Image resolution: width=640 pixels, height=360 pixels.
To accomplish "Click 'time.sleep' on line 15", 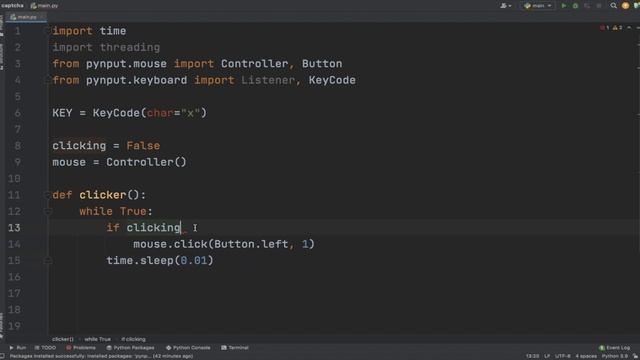I will click(140, 260).
